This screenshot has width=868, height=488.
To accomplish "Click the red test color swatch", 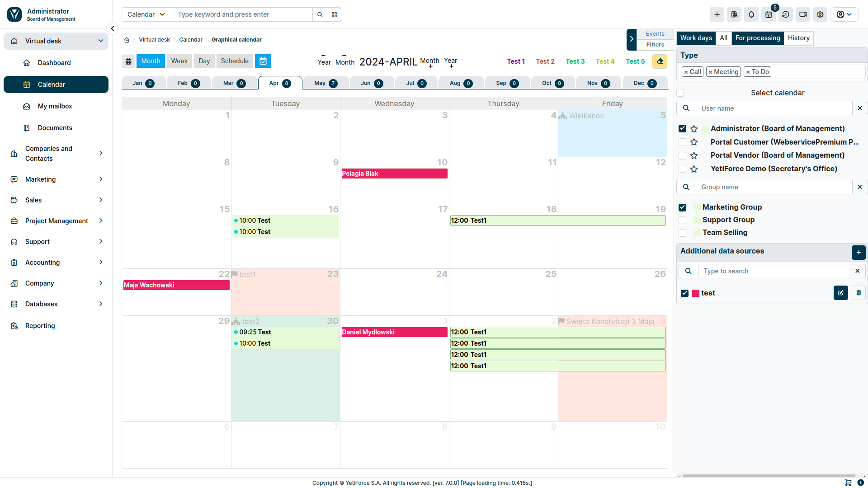I will coord(695,292).
